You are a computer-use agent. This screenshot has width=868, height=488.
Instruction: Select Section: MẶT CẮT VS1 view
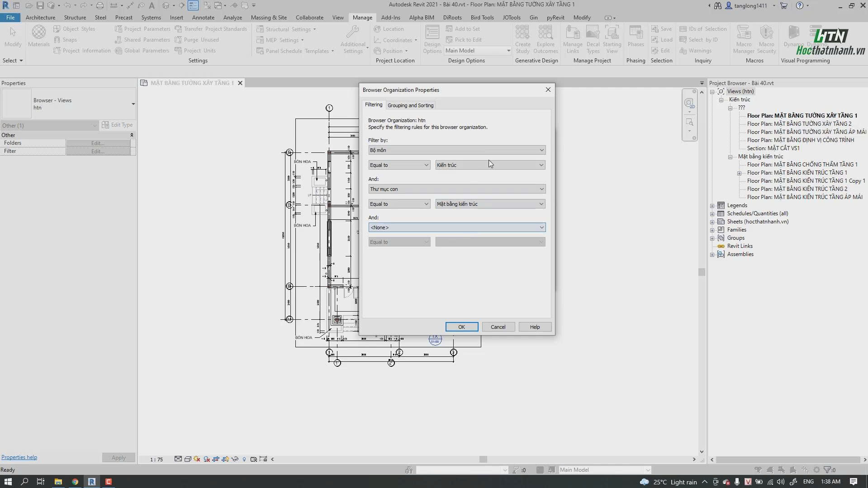[773, 148]
